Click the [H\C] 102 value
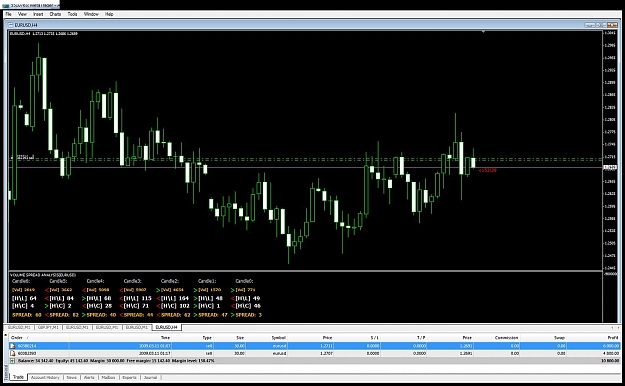The width and height of the screenshot is (625, 386). click(x=175, y=306)
